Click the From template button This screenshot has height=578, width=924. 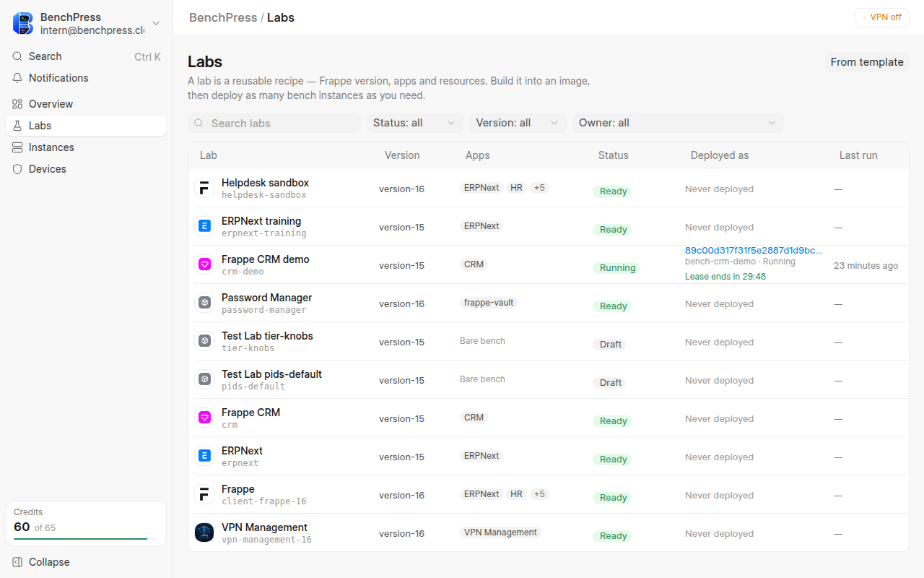(x=867, y=62)
